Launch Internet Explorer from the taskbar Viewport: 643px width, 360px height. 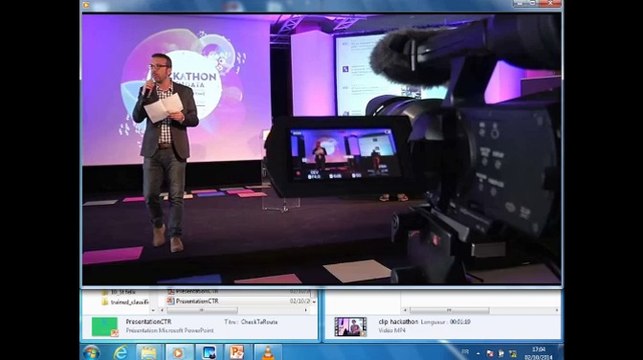coord(121,352)
